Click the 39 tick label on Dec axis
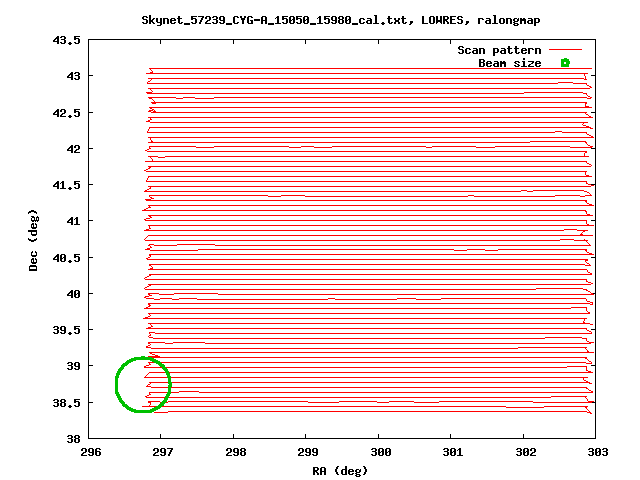The width and height of the screenshot is (640, 480). 73,366
